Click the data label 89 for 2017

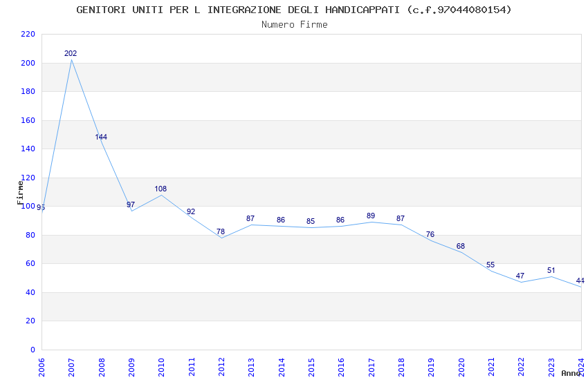[371, 216]
